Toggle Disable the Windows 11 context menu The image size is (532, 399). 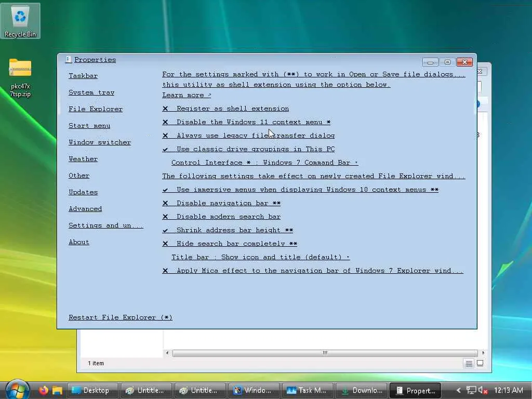pyautogui.click(x=246, y=122)
